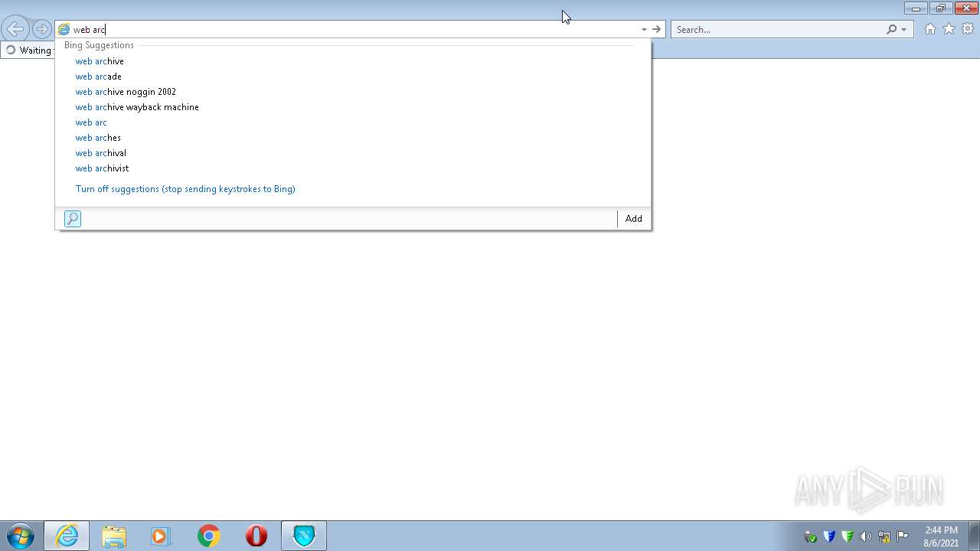Click the taskbar clock showing 2:44 PM
Screen dimensions: 980x551
pos(941,536)
